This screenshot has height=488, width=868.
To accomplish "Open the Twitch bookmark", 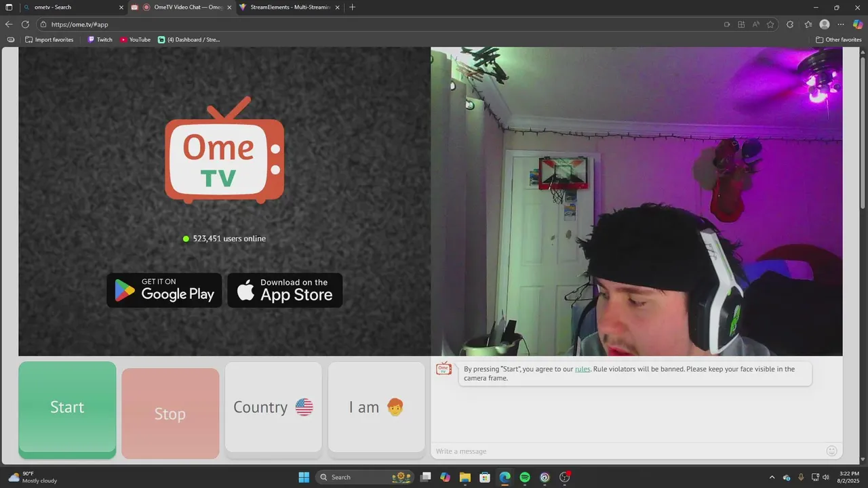I will [100, 39].
